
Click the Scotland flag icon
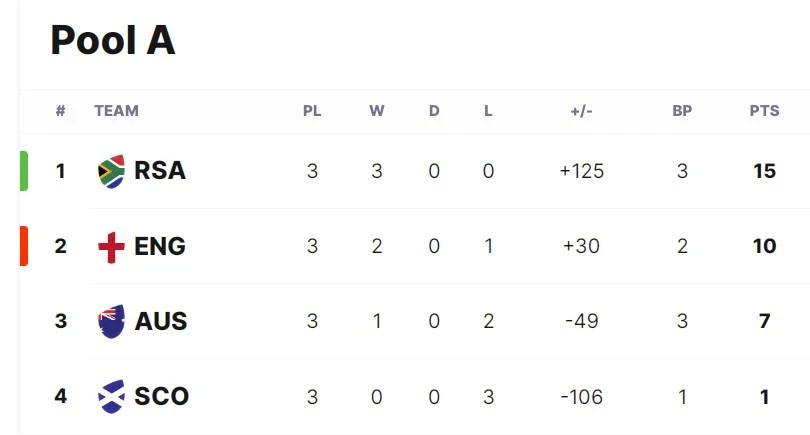coord(112,397)
